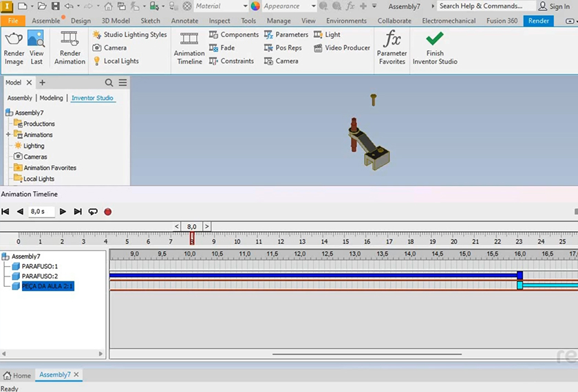Expand the Animations folder node
Viewport: 578px width, 392px height.
tap(8, 135)
